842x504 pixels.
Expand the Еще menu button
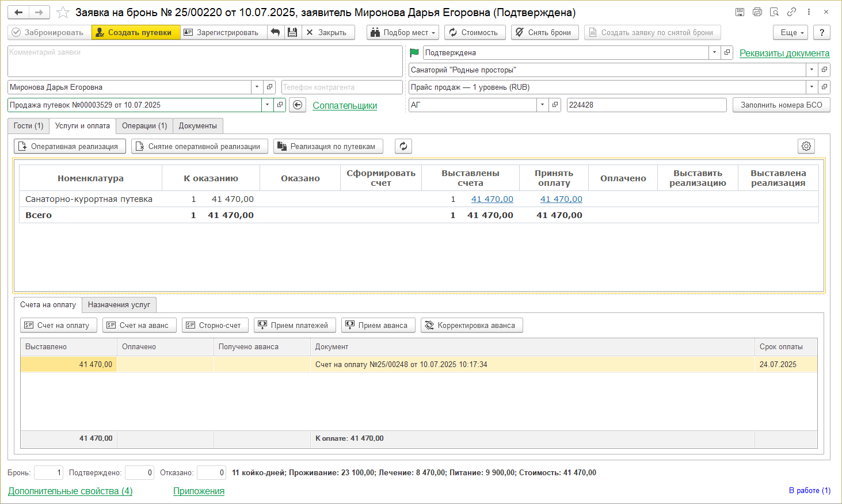coord(791,33)
